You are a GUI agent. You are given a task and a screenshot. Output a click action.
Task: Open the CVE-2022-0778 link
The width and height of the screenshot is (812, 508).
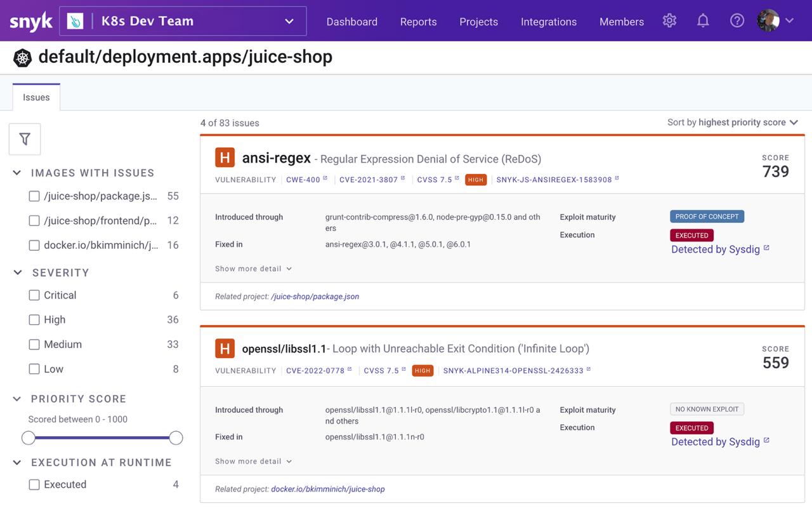click(315, 370)
